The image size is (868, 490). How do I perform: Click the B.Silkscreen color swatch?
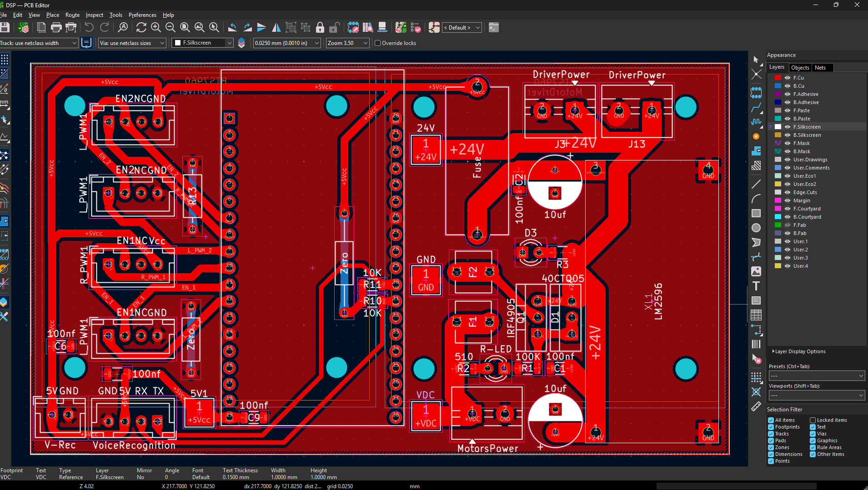point(778,135)
